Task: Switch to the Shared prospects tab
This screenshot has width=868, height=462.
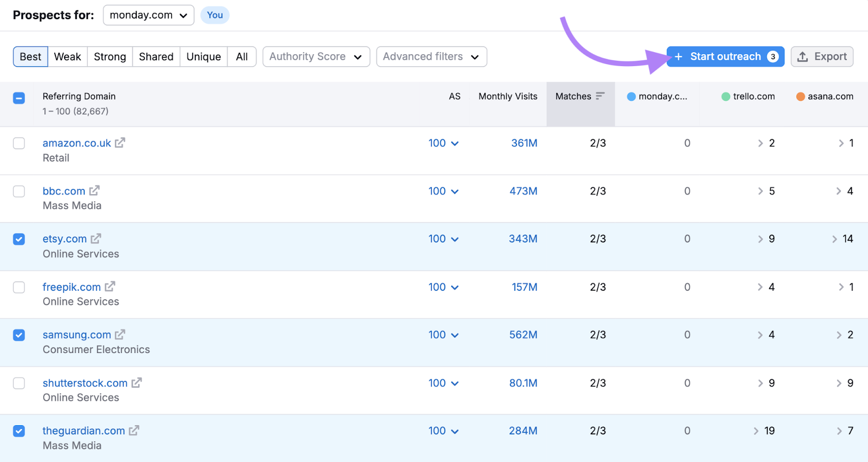Action: (x=156, y=56)
